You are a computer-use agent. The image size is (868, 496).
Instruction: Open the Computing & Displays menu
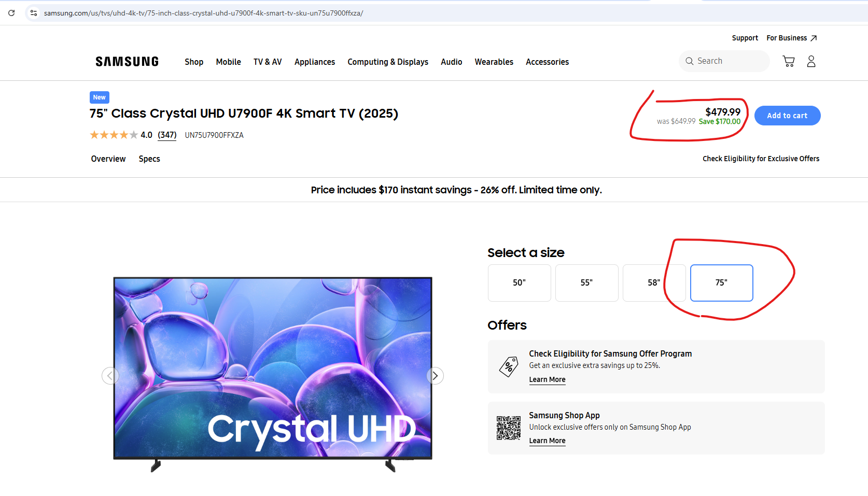(x=388, y=62)
